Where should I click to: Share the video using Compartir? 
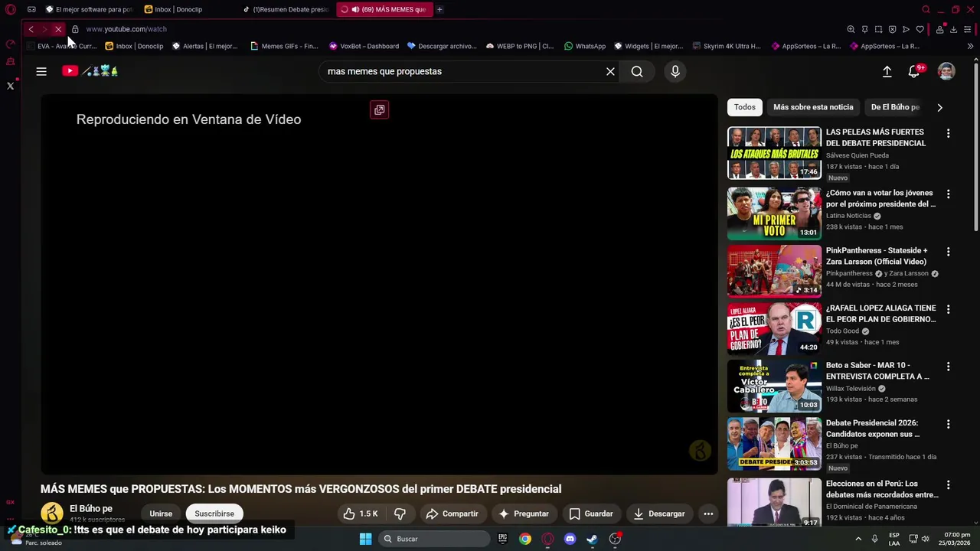point(452,514)
